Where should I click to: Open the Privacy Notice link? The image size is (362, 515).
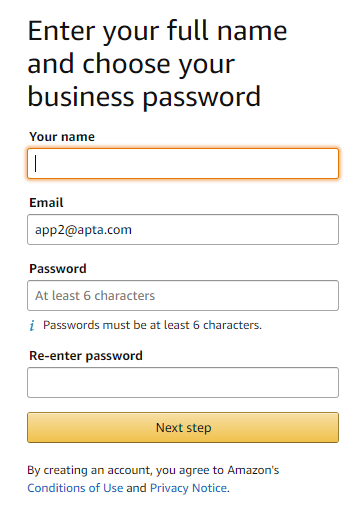tap(189, 488)
